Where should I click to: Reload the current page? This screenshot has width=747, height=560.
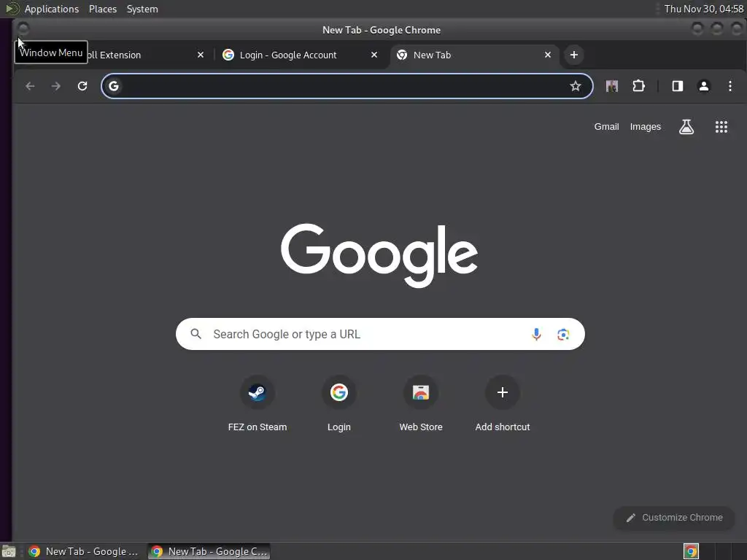82,86
